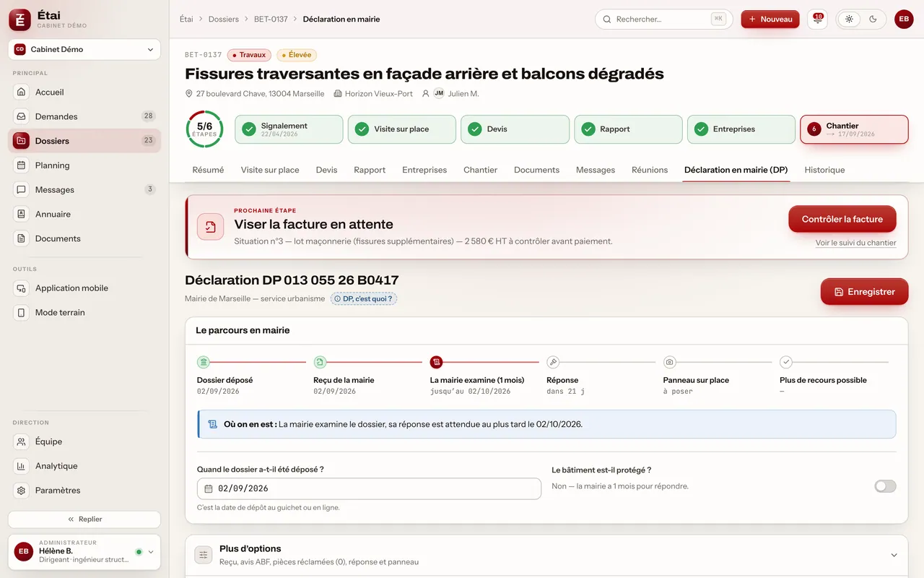Click the Paramètres gear icon
Image resolution: width=924 pixels, height=578 pixels.
coord(22,491)
